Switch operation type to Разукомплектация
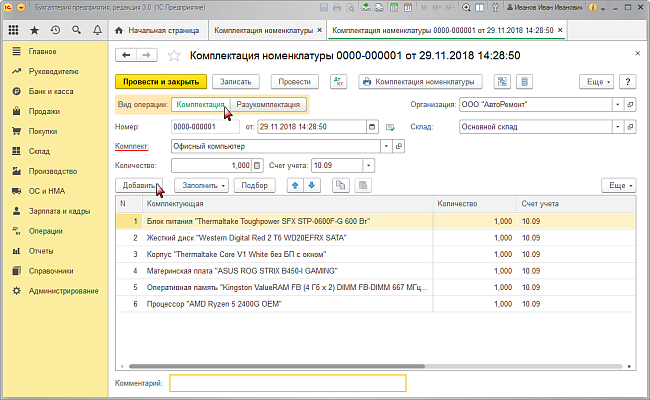This screenshot has height=400, width=650. click(x=267, y=105)
